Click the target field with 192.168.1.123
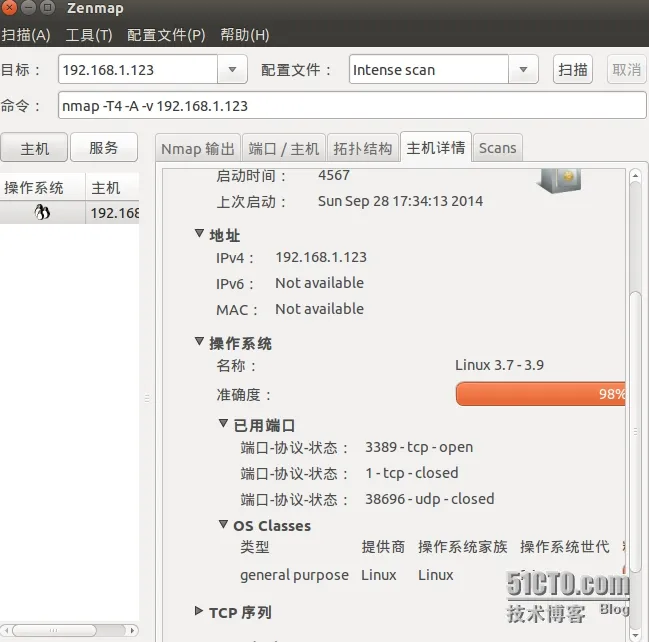Screen dimensions: 649x642 pos(138,70)
